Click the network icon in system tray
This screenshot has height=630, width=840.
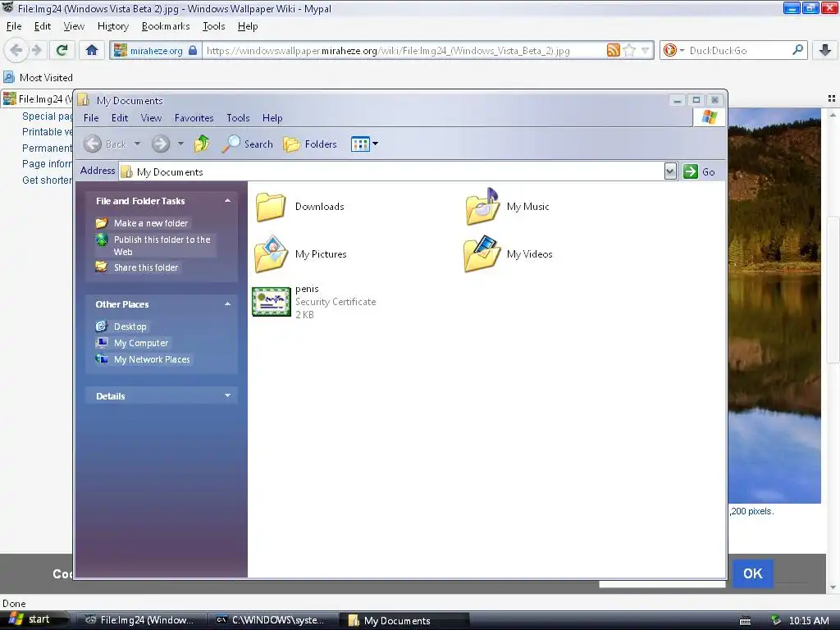pyautogui.click(x=776, y=620)
